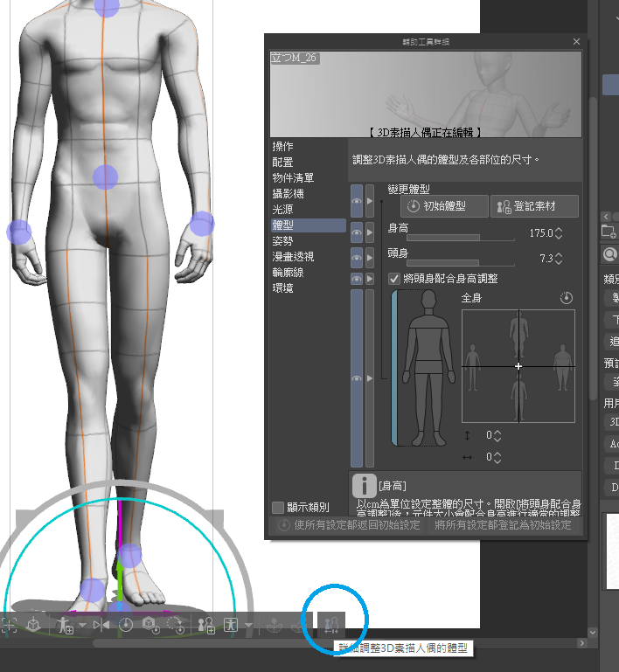Click the info icon beside [身高]
The height and width of the screenshot is (672, 619).
point(364,486)
